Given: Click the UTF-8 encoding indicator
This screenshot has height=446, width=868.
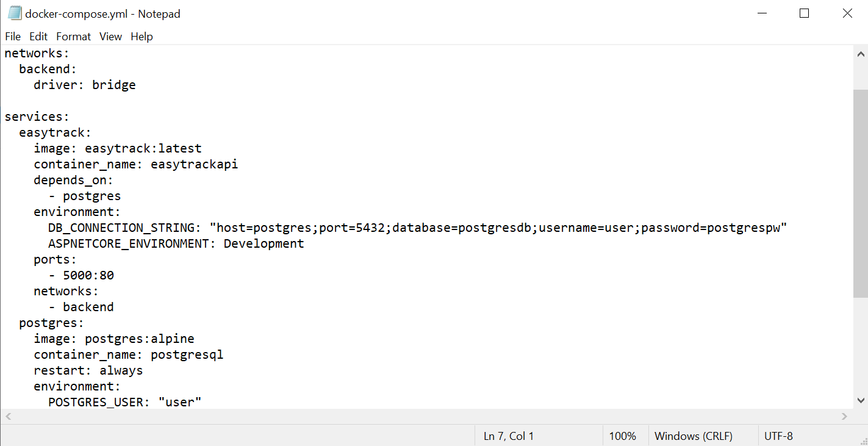Looking at the screenshot, I should click(778, 436).
